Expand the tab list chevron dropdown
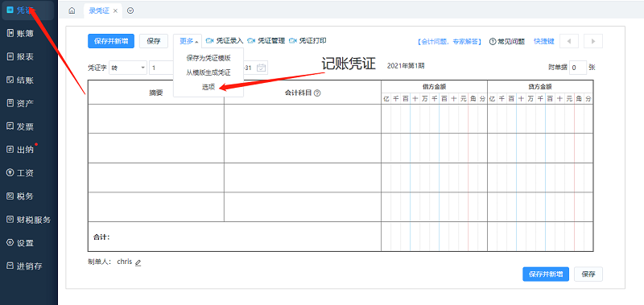Viewport: 644px width, 305px height. click(130, 11)
